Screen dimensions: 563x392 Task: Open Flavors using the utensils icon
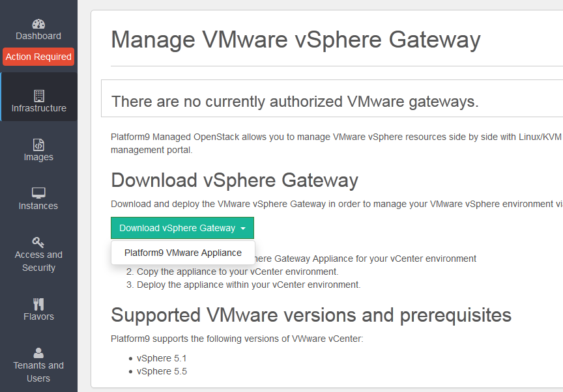(38, 301)
